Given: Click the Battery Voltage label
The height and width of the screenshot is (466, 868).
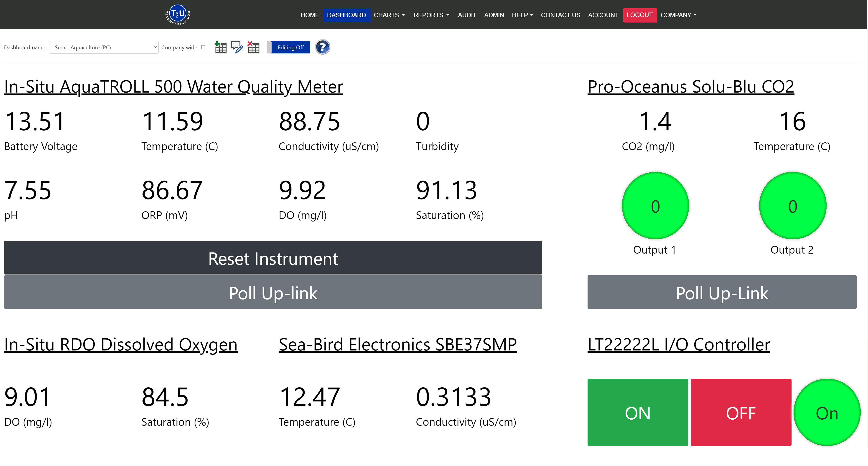Looking at the screenshot, I should 41,146.
